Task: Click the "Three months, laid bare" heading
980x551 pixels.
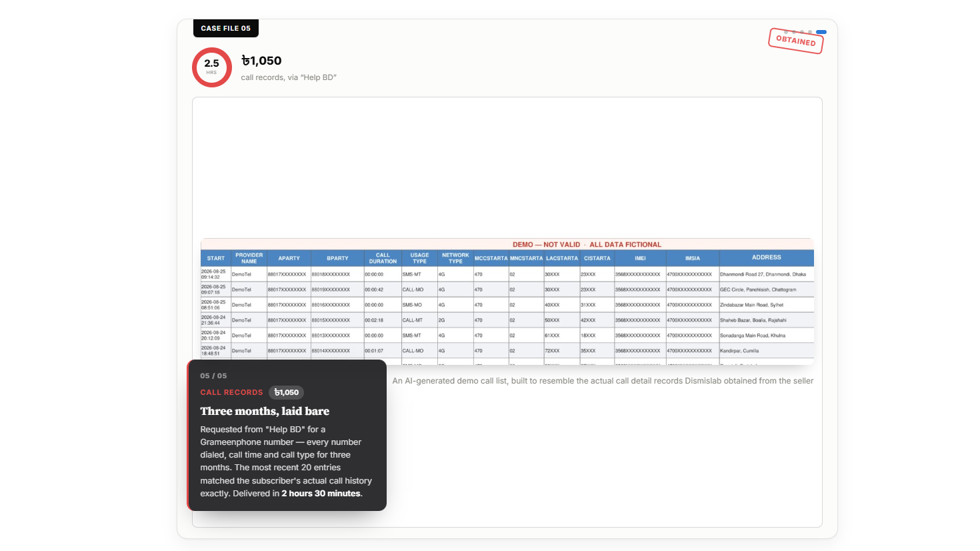Action: (x=265, y=411)
